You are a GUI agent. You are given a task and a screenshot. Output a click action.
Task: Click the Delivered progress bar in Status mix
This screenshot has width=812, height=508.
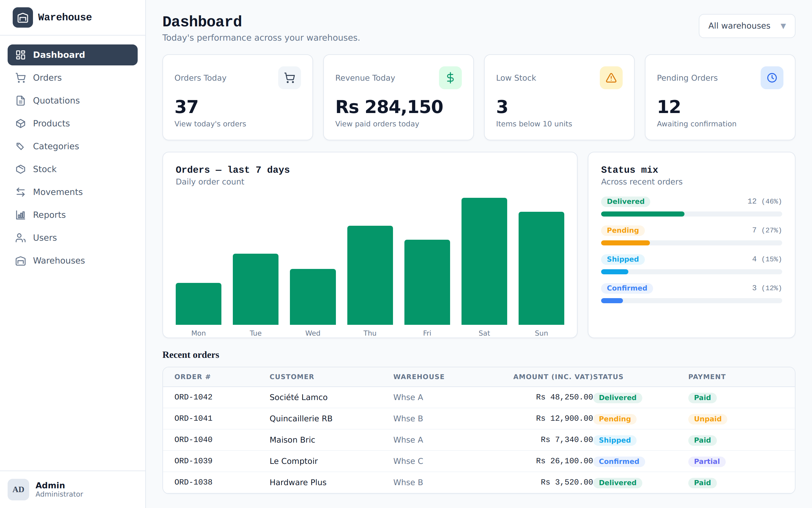click(x=691, y=214)
